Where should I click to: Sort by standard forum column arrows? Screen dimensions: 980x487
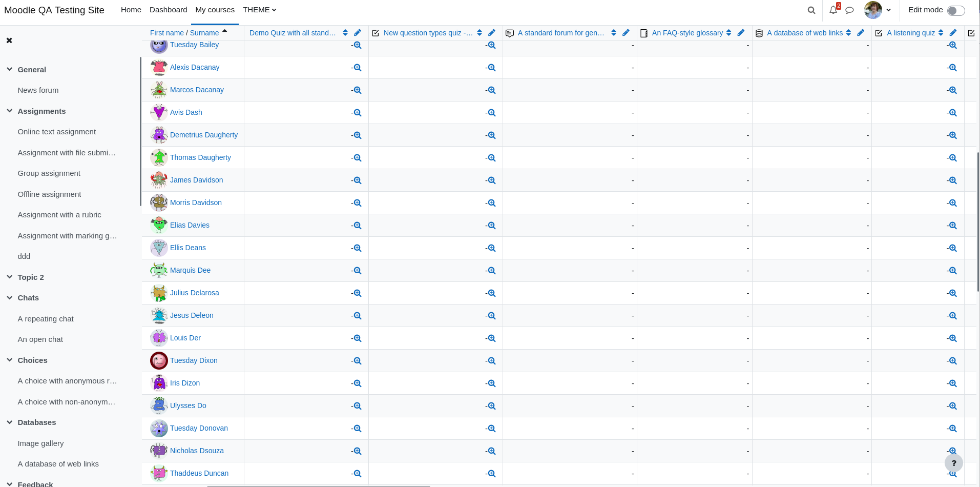coord(614,33)
